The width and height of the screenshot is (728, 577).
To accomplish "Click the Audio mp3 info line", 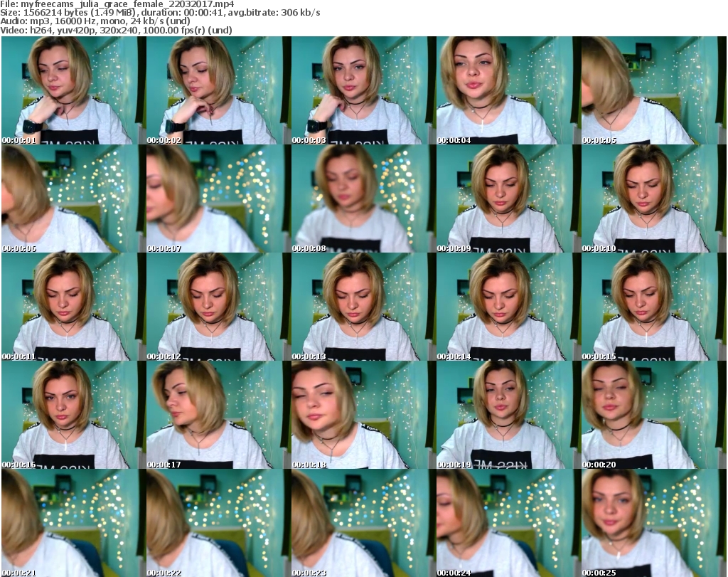I will (95, 21).
